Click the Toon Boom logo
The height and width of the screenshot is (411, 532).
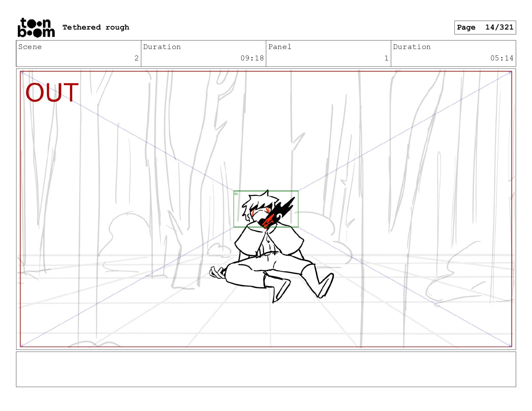36,28
